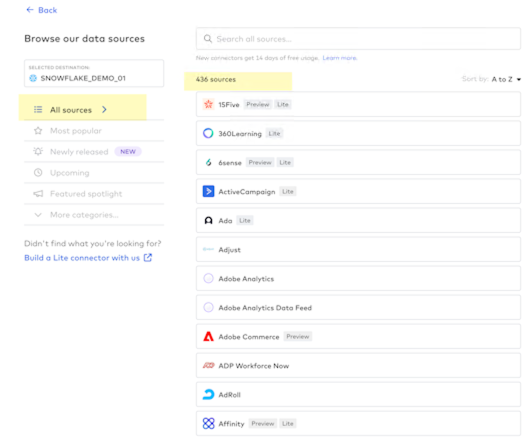This screenshot has height=440, width=528.
Task: Pick the ActiveCampaign source
Action: point(358,192)
